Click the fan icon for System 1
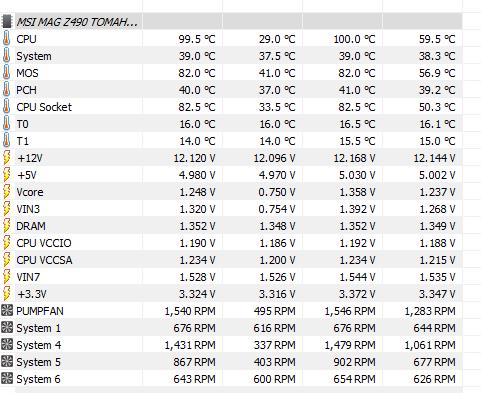Image resolution: width=481 pixels, height=393 pixels. pyautogui.click(x=7, y=328)
